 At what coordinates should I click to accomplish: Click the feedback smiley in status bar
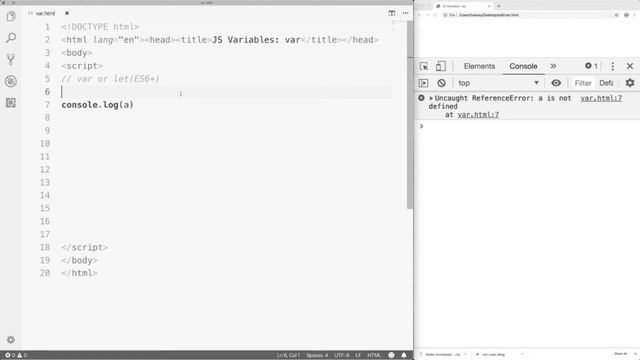[x=391, y=355]
